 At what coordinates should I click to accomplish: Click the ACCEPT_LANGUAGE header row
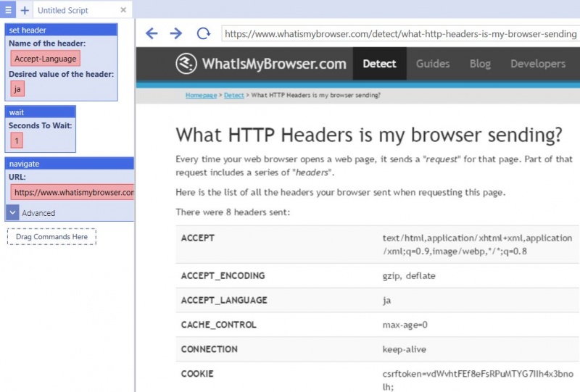[377, 300]
